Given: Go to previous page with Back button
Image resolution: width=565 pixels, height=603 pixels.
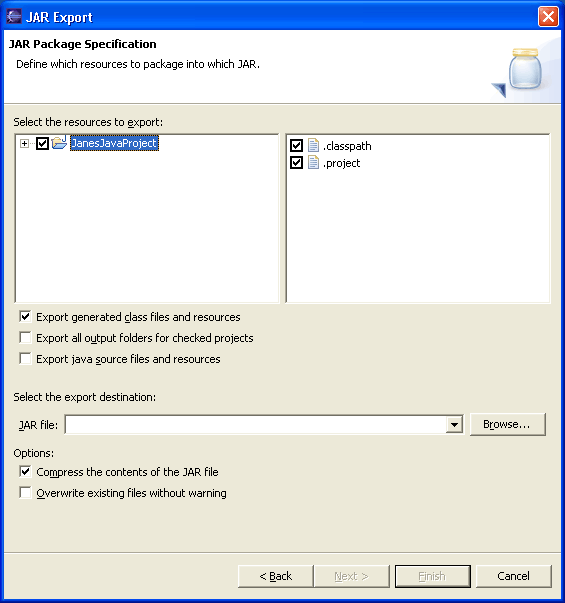Looking at the screenshot, I should [275, 576].
